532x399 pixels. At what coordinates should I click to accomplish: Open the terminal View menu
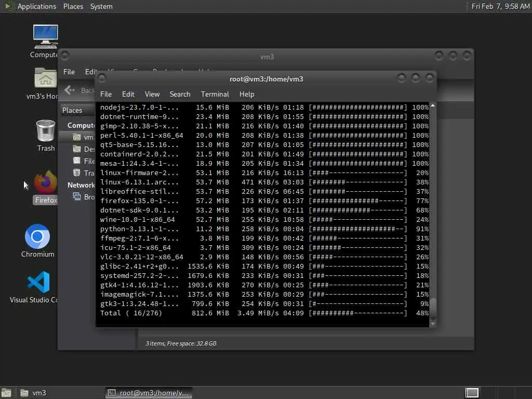coord(152,94)
